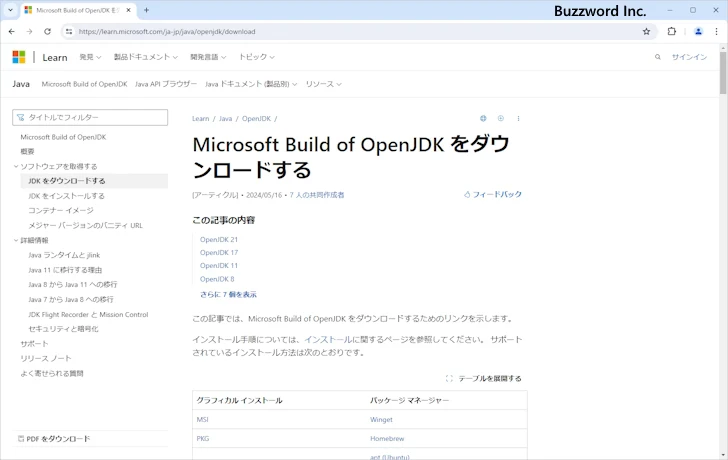Click the browser back arrow
Viewport: 728px width, 460px height.
pyautogui.click(x=12, y=32)
